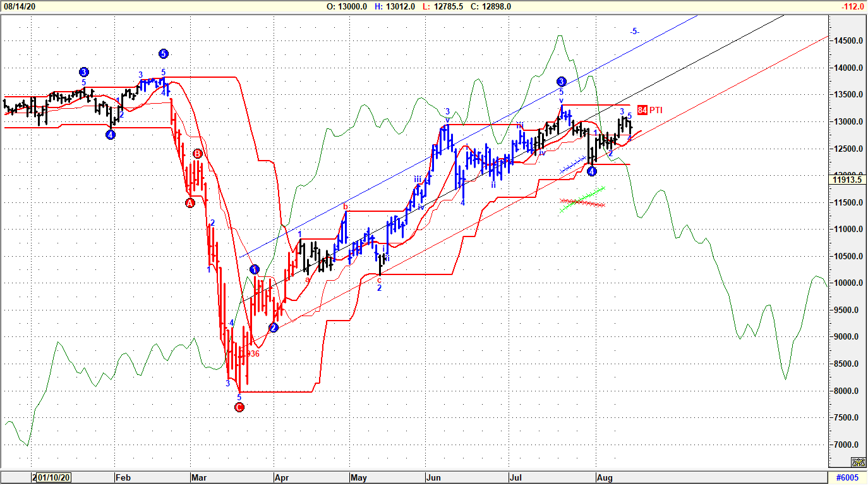Click the May label on the time axis
Screen dimensions: 868x485
(x=359, y=477)
